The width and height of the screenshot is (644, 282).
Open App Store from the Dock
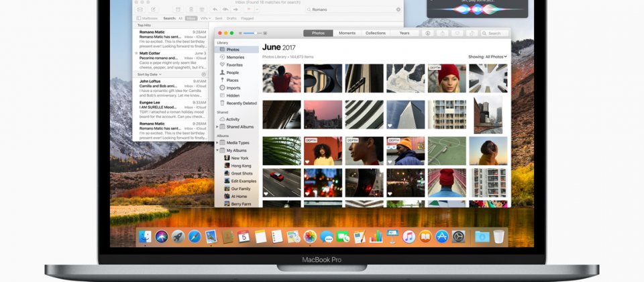pos(442,236)
